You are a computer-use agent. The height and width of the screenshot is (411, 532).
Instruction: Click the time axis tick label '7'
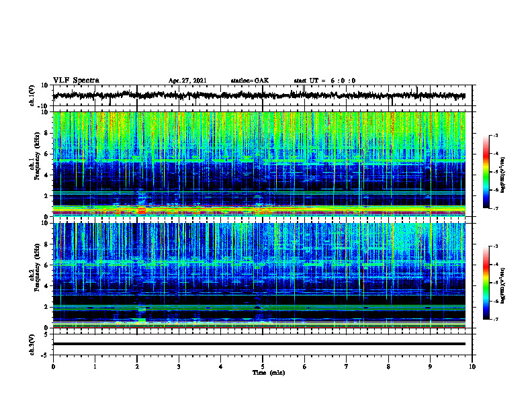coord(347,367)
